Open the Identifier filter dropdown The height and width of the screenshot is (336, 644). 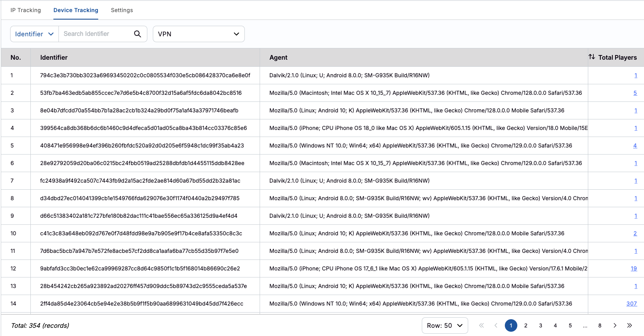coord(34,34)
